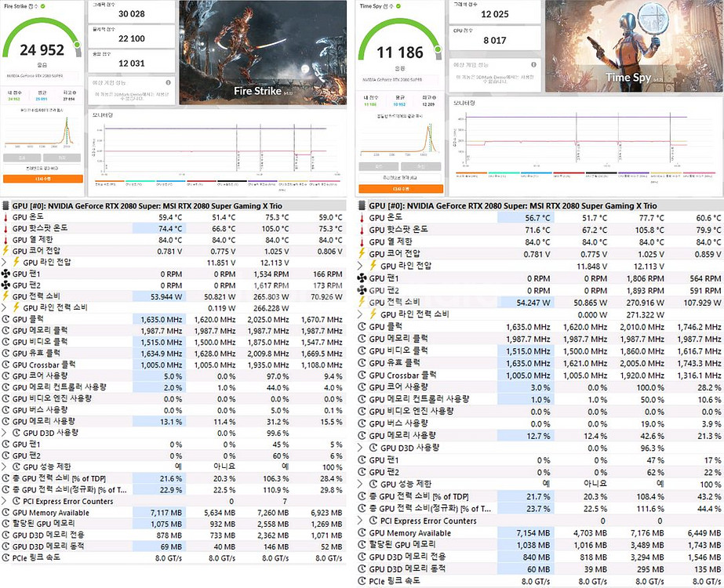724x588 pixels.
Task: Click info icon next to 최고 under Fire Strike
Action: 75,93
